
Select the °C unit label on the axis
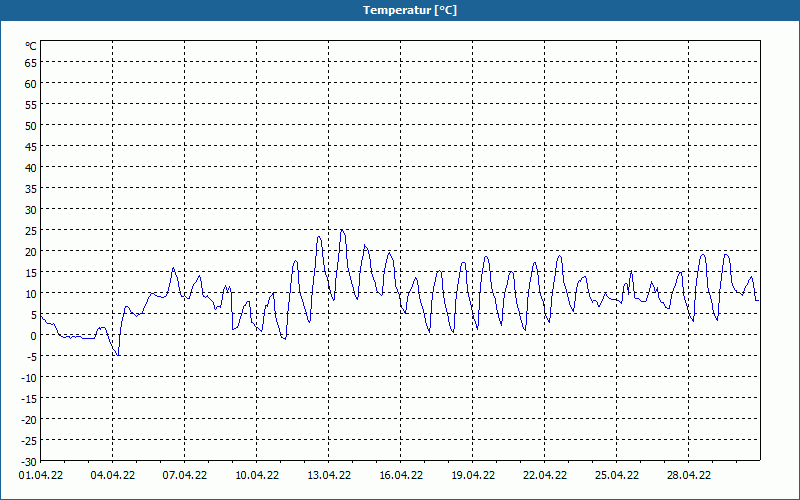(31, 46)
